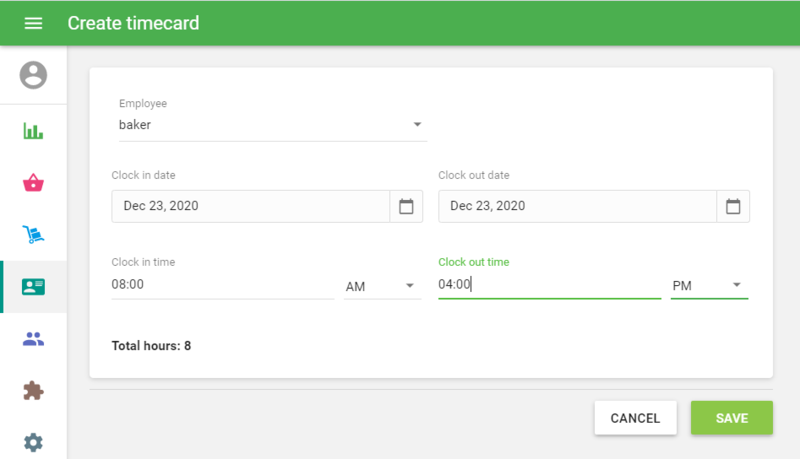Open the puzzle piece integrations icon
The width and height of the screenshot is (800, 459).
click(x=33, y=391)
